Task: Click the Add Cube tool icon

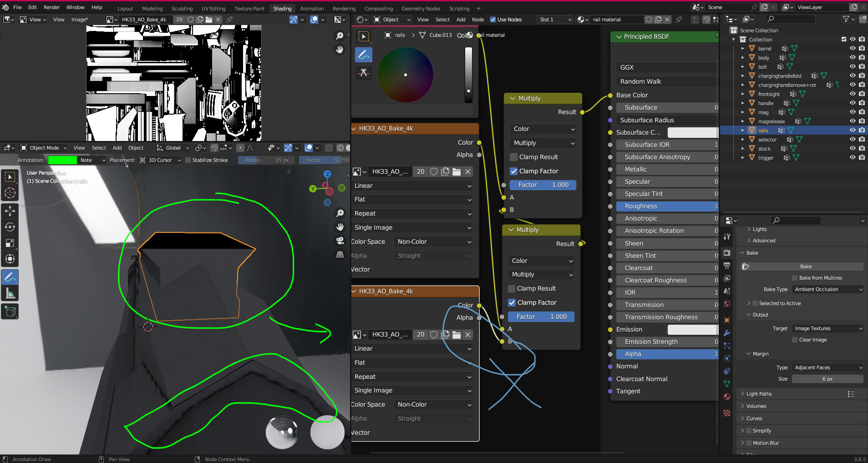Action: coord(10,312)
